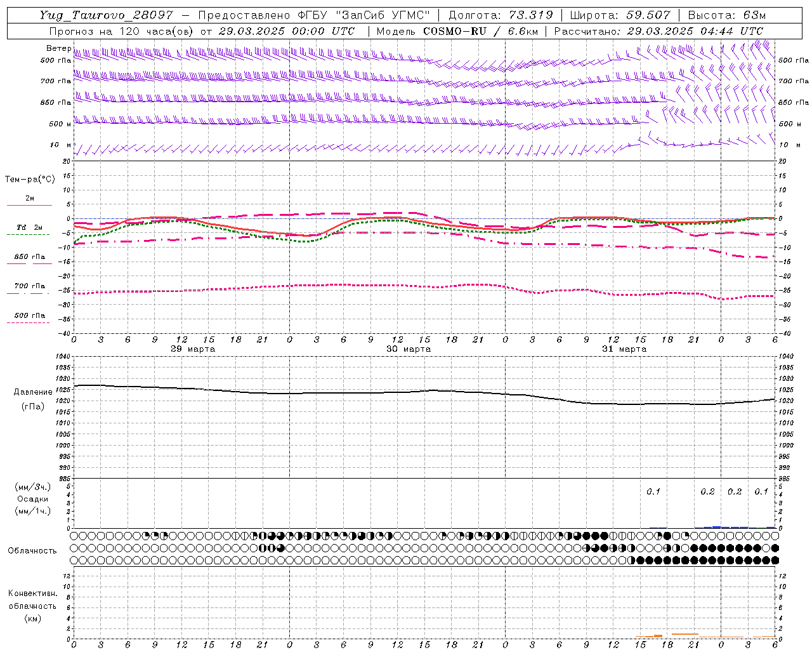Click the station name Yug_Taurovo_28097

click(x=106, y=15)
